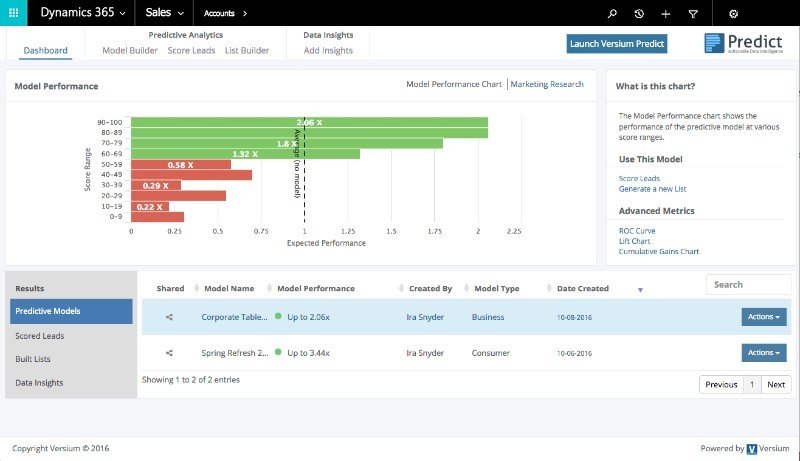Switch to the Dashboard tab

coord(45,50)
